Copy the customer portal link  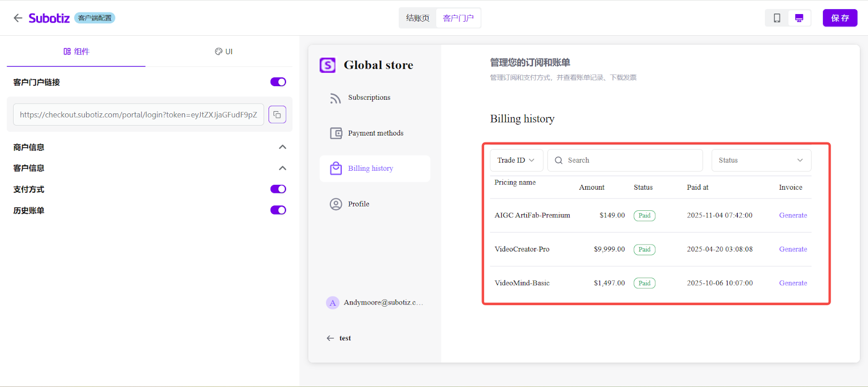tap(277, 114)
